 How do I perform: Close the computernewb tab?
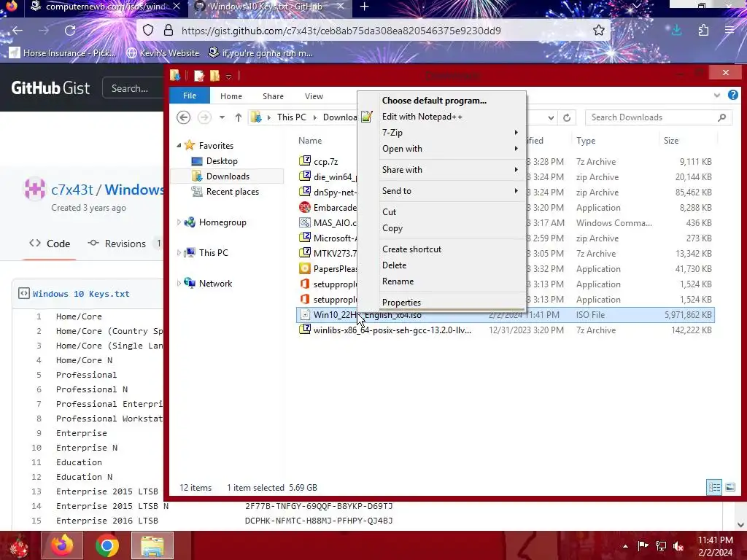coord(177,6)
